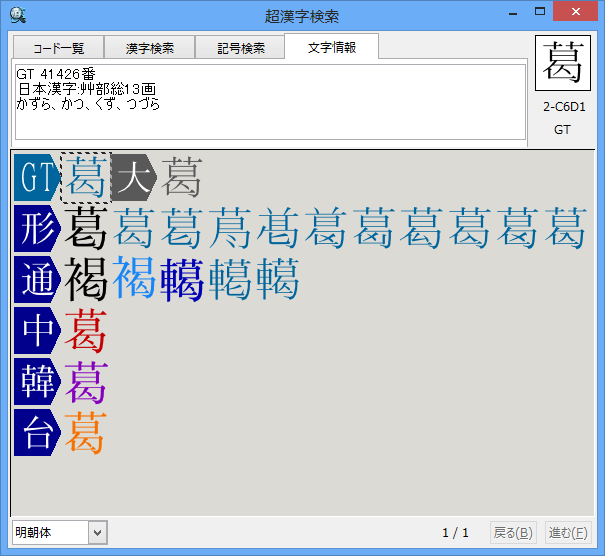The image size is (605, 556).
Task: Select the purple 葛 character in 韓 row
Action: point(85,382)
